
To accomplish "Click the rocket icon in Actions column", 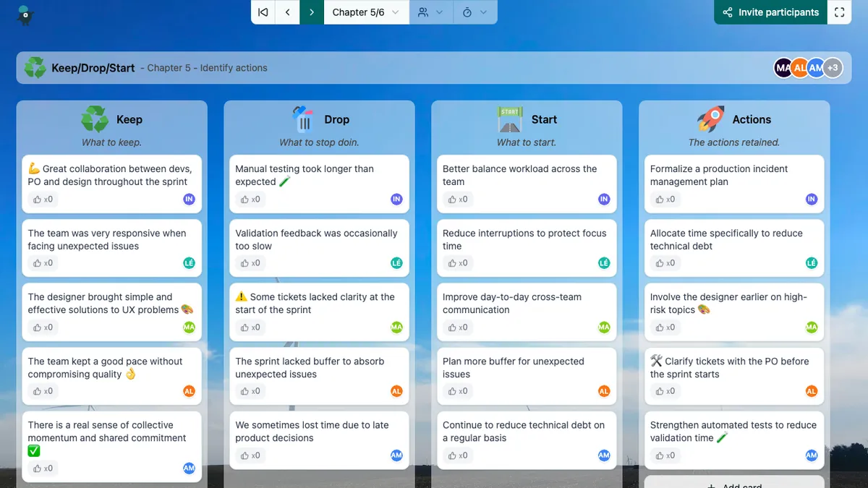I will click(710, 119).
